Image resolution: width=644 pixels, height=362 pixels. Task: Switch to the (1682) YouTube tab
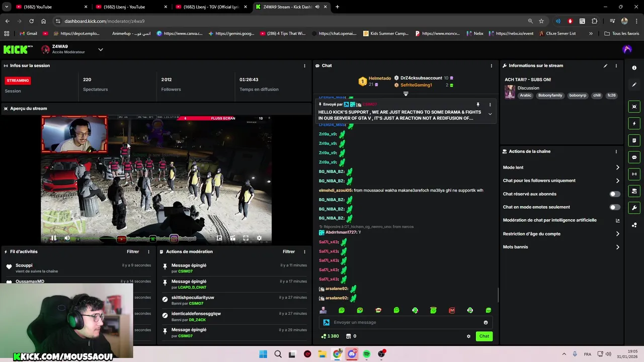tap(49, 7)
